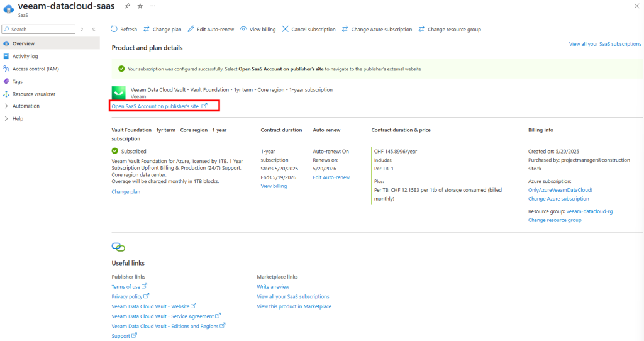The image size is (644, 341).
Task: Open View all your SaaS subscriptions top link
Action: coord(604,44)
